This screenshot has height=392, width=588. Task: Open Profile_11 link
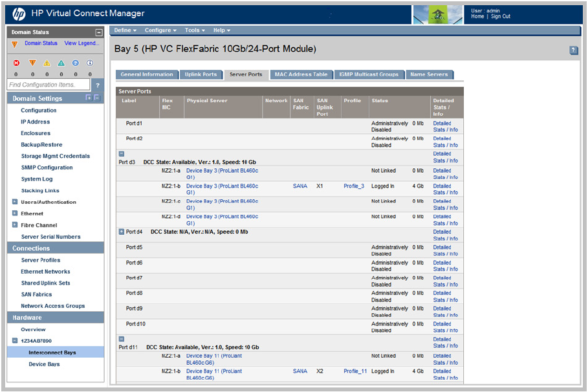coord(355,371)
